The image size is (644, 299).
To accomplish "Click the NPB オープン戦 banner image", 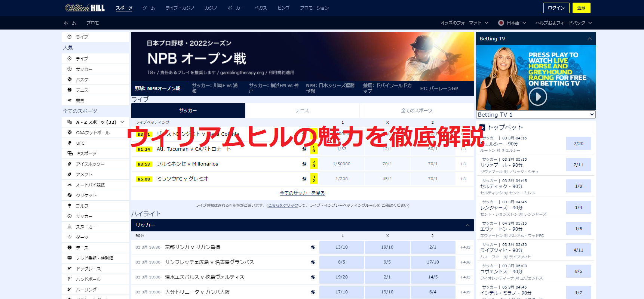I will click(x=302, y=56).
